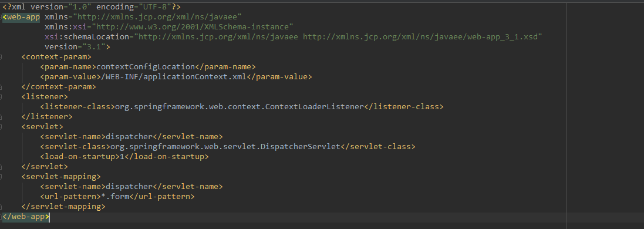This screenshot has width=644, height=229.
Task: Click the opening <web-app tag
Action: (x=21, y=17)
